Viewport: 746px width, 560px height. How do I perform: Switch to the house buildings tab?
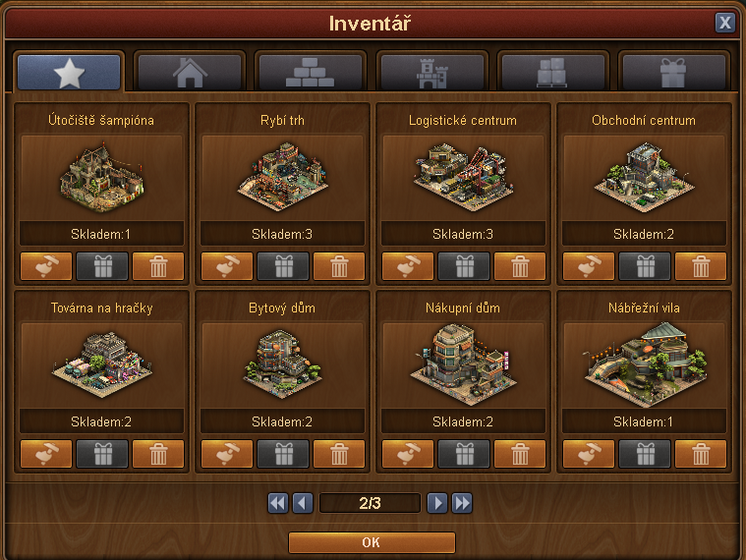pyautogui.click(x=190, y=73)
